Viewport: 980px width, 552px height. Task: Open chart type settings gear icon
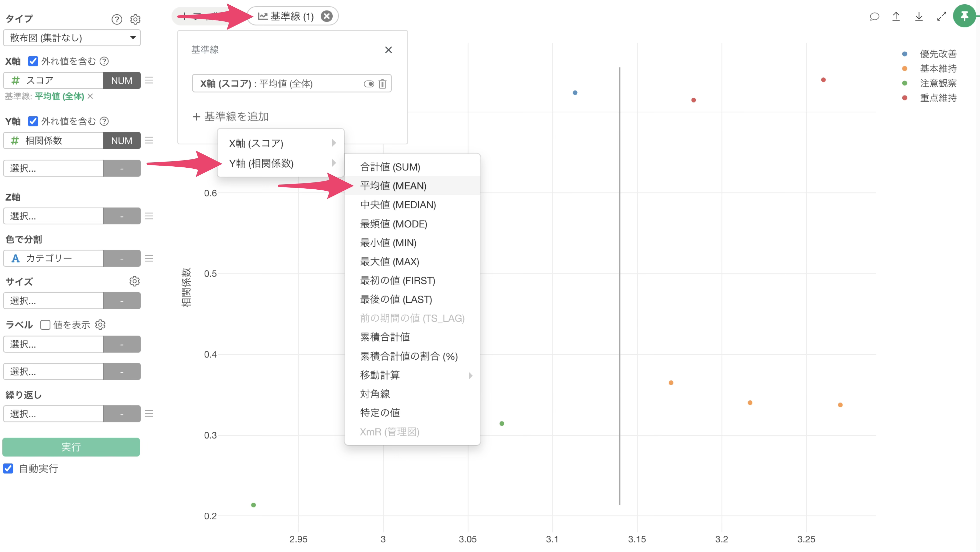[135, 19]
